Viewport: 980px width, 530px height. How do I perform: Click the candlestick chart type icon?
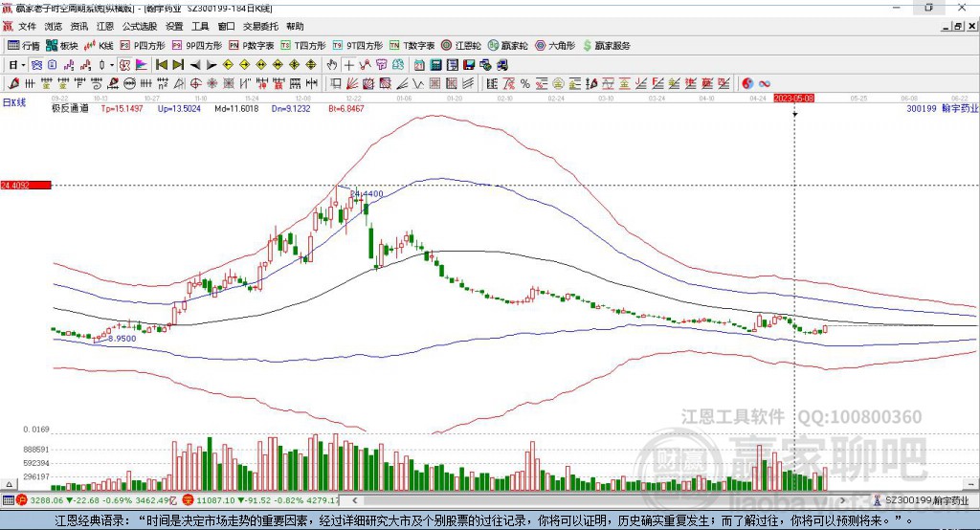pos(101,65)
